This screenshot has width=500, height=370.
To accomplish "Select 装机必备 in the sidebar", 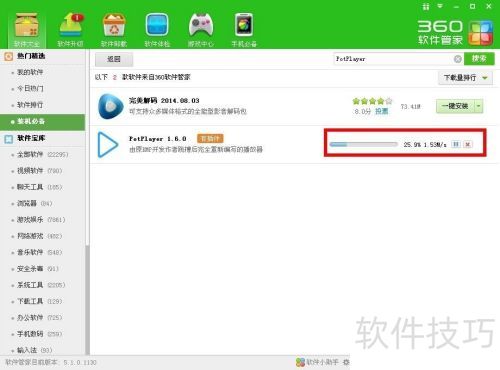I will [x=43, y=122].
